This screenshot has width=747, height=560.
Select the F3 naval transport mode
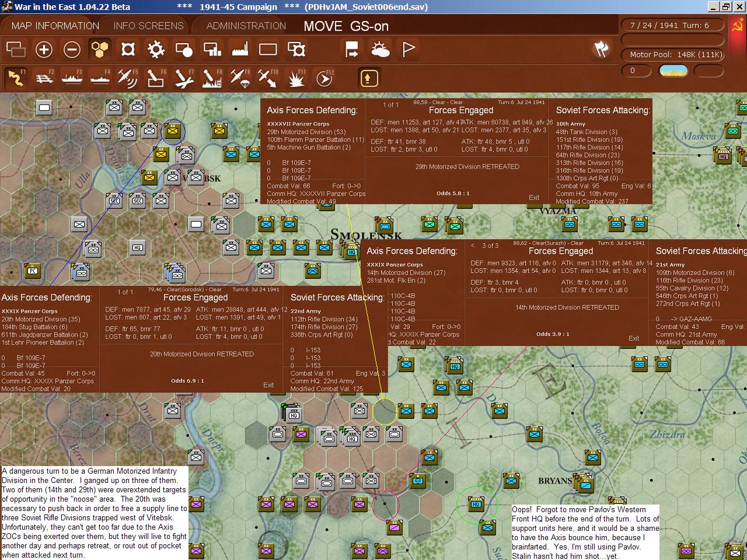point(72,78)
